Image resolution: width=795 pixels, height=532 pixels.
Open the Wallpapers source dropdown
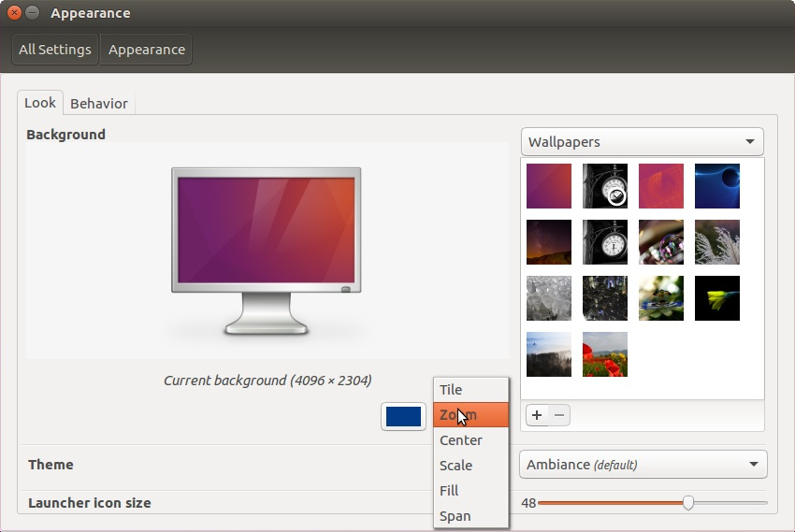[x=642, y=142]
